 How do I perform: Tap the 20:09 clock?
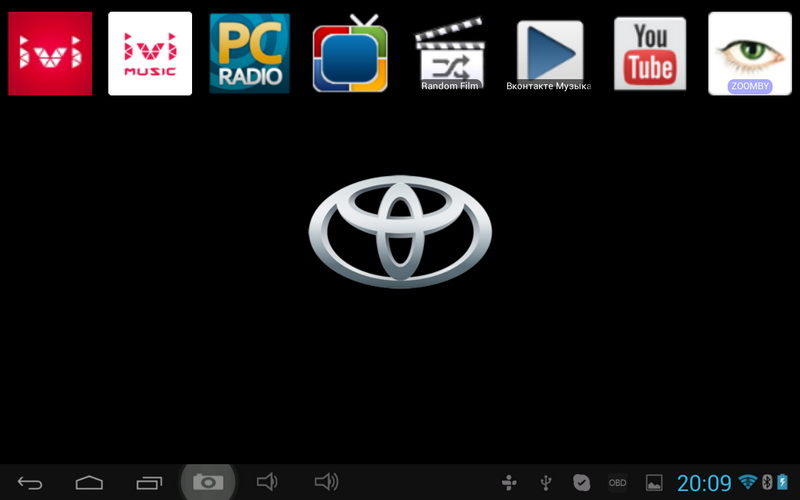pyautogui.click(x=704, y=483)
